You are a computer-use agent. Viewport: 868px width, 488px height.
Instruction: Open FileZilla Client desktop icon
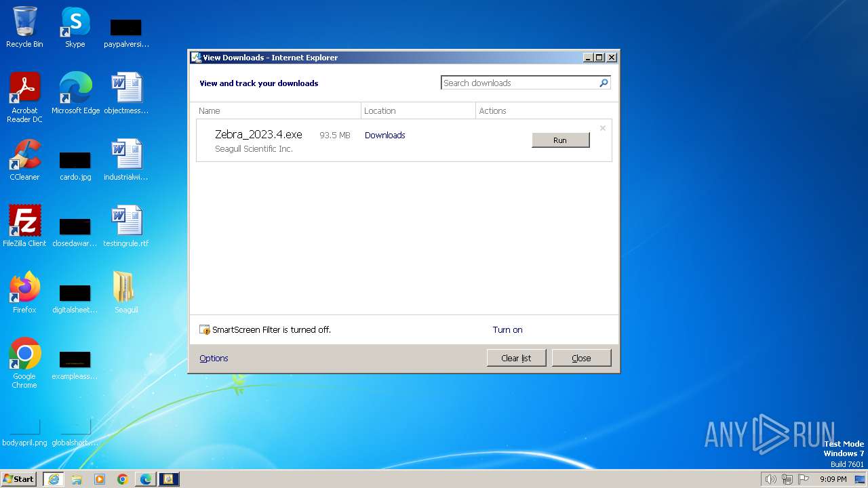[x=24, y=226]
